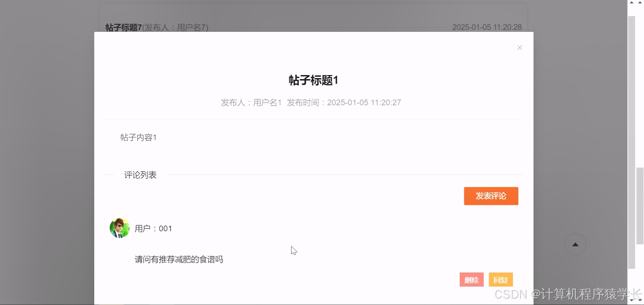Click the publisher name 用户名1
This screenshot has width=644, height=305.
(267, 103)
